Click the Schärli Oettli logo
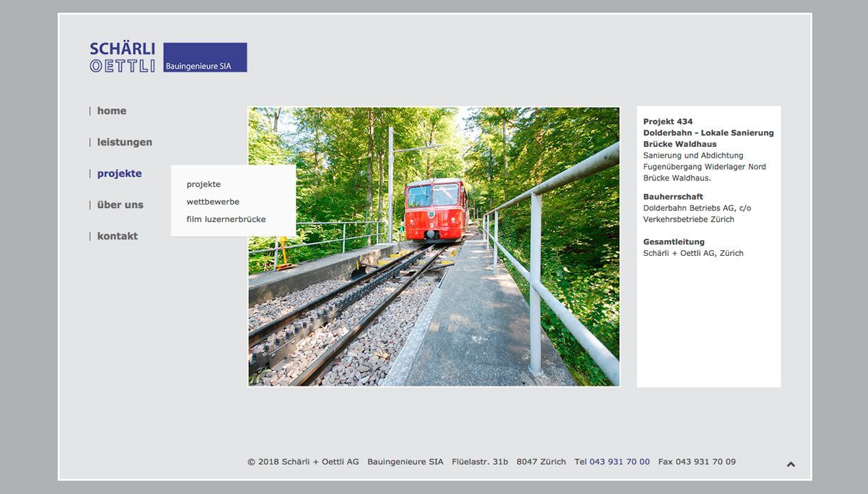The width and height of the screenshot is (868, 494). pos(122,57)
